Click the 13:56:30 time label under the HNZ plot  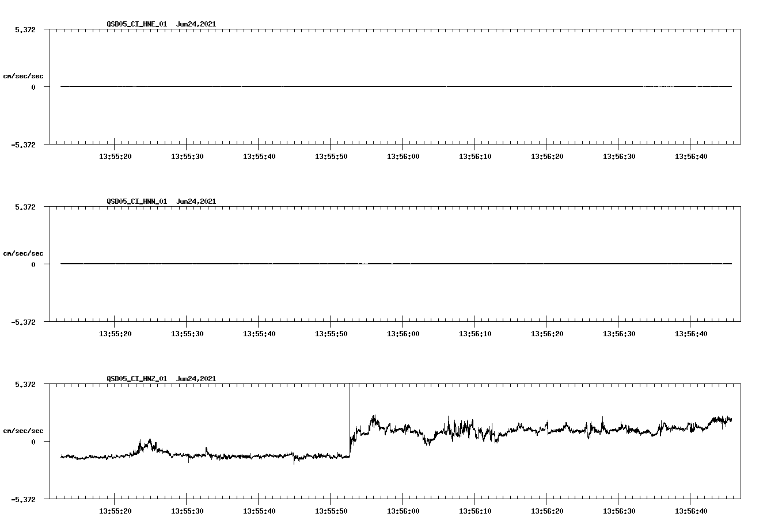(619, 511)
